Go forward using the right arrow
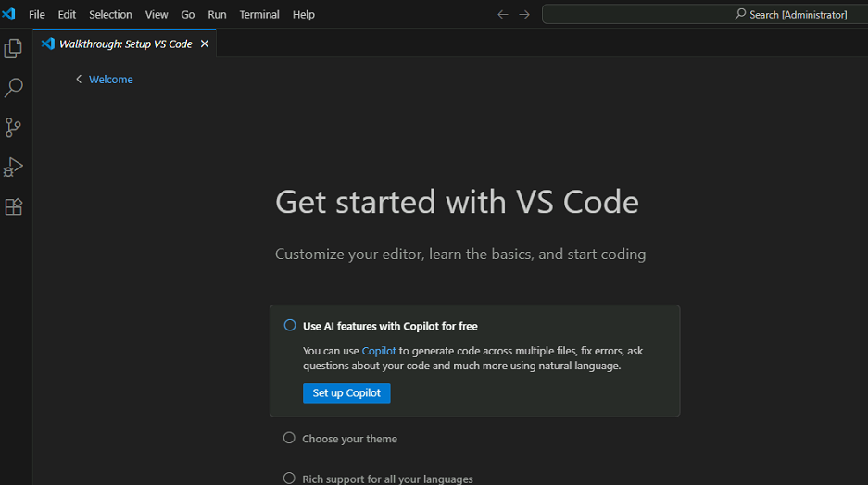Viewport: 868px width, 485px height. pyautogui.click(x=524, y=15)
